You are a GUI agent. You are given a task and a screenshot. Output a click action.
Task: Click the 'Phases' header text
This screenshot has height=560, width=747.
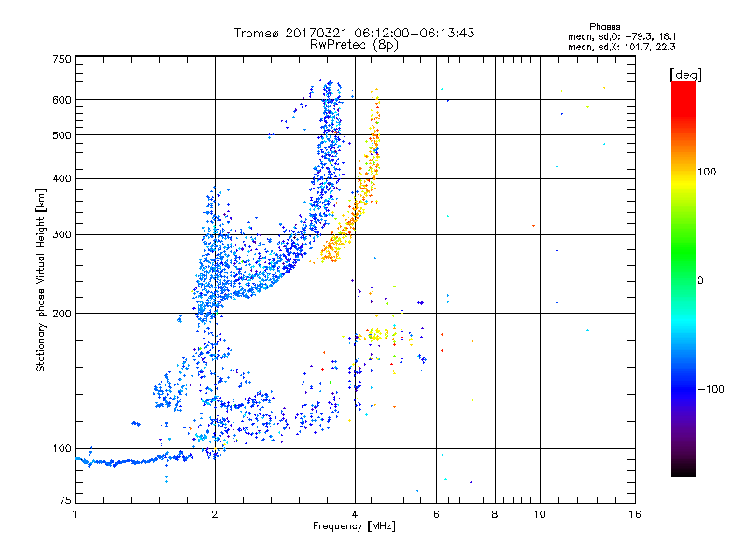pos(604,27)
